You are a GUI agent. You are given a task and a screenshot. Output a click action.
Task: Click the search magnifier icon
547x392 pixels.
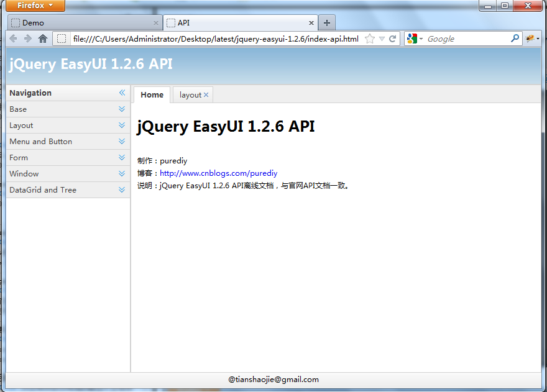pyautogui.click(x=515, y=39)
